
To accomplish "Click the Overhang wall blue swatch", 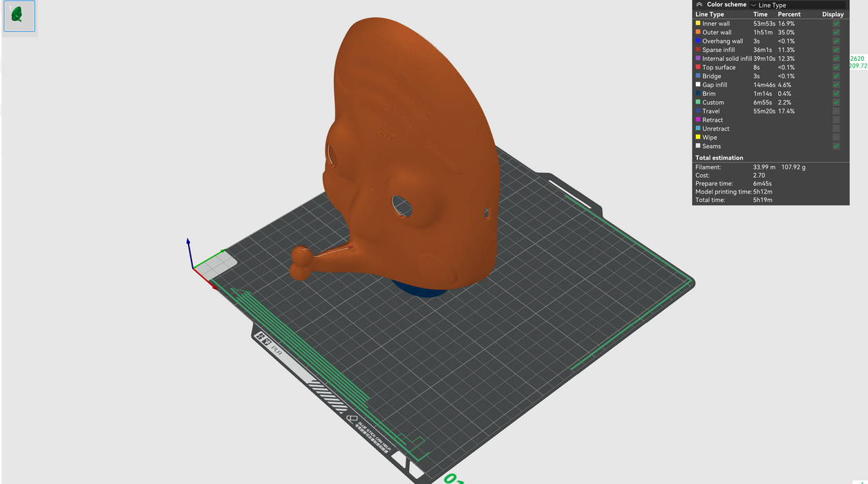I will (698, 41).
